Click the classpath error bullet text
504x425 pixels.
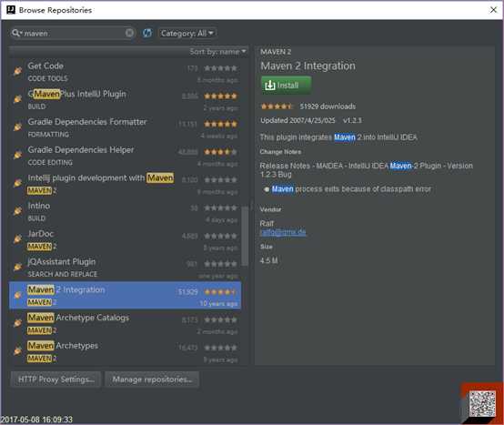click(x=351, y=189)
